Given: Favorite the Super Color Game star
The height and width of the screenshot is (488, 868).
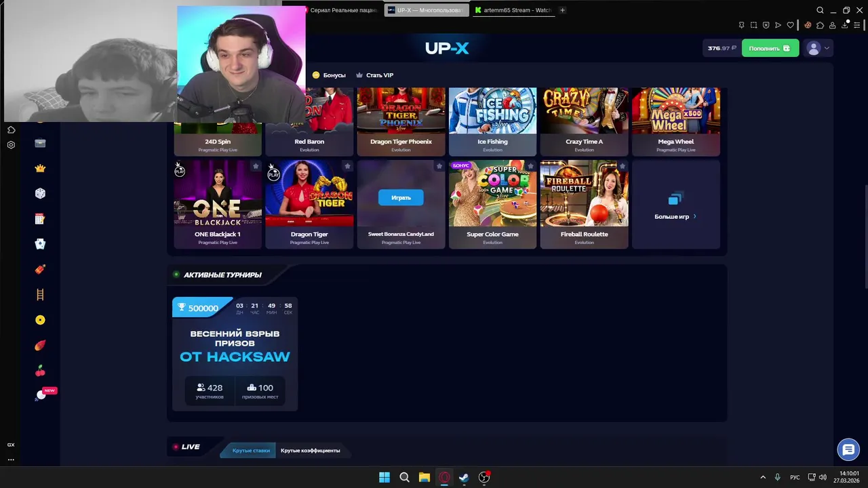Looking at the screenshot, I should (530, 166).
